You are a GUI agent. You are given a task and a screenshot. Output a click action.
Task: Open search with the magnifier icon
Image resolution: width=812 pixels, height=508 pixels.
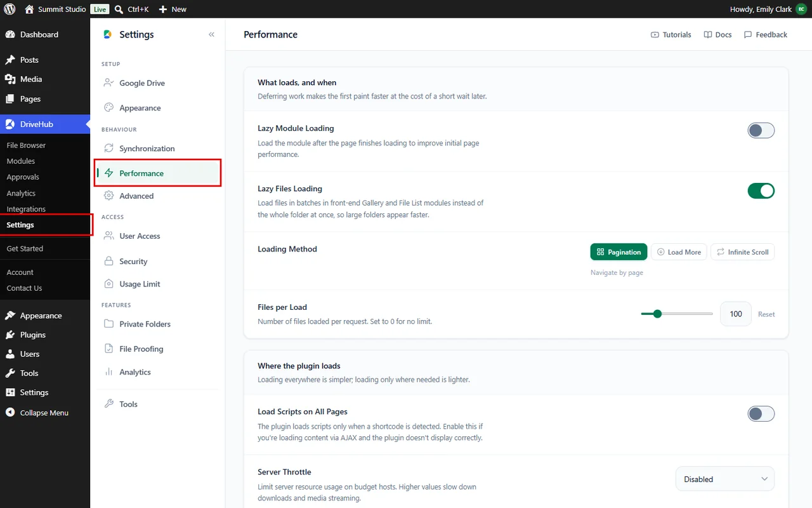click(119, 10)
